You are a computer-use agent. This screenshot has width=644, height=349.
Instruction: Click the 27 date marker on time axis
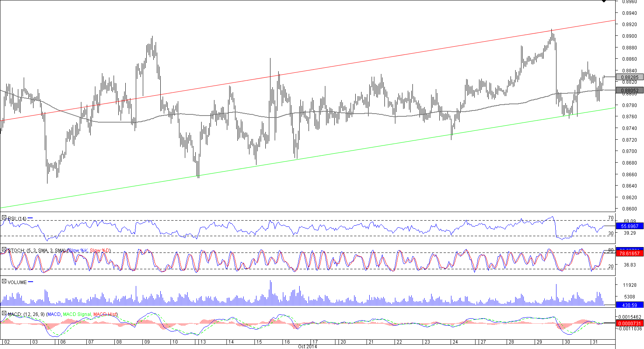click(483, 342)
